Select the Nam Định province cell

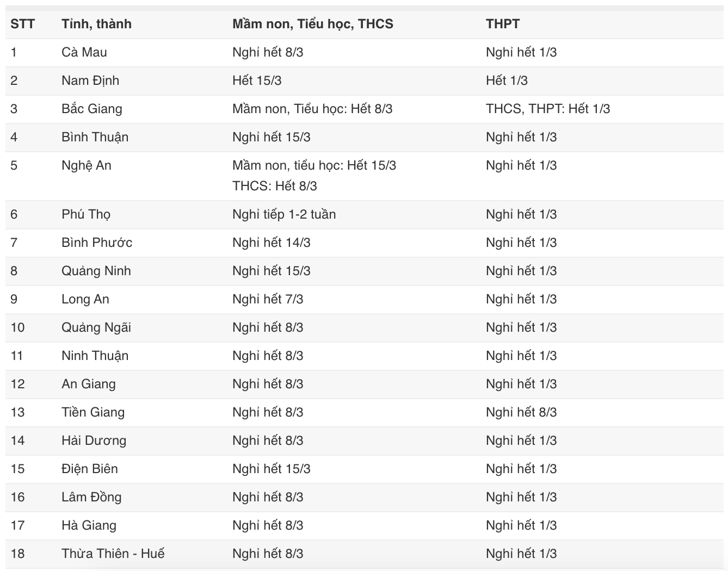(90, 80)
